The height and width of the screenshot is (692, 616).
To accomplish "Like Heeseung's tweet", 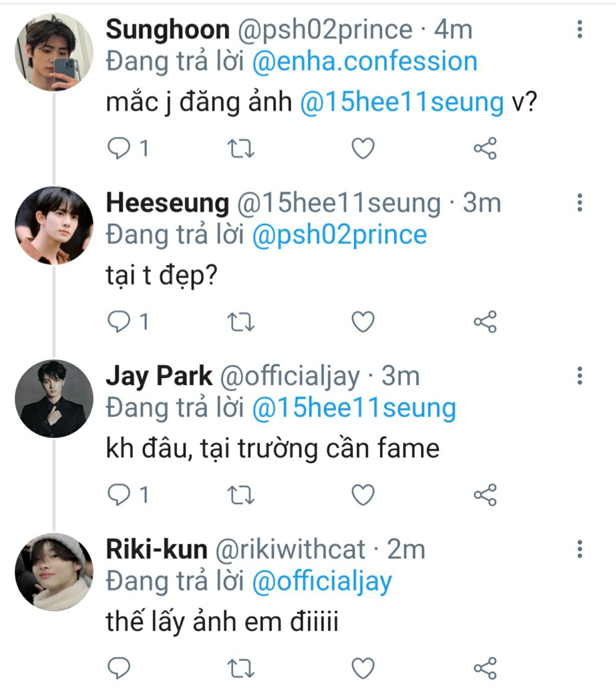I will click(x=363, y=322).
